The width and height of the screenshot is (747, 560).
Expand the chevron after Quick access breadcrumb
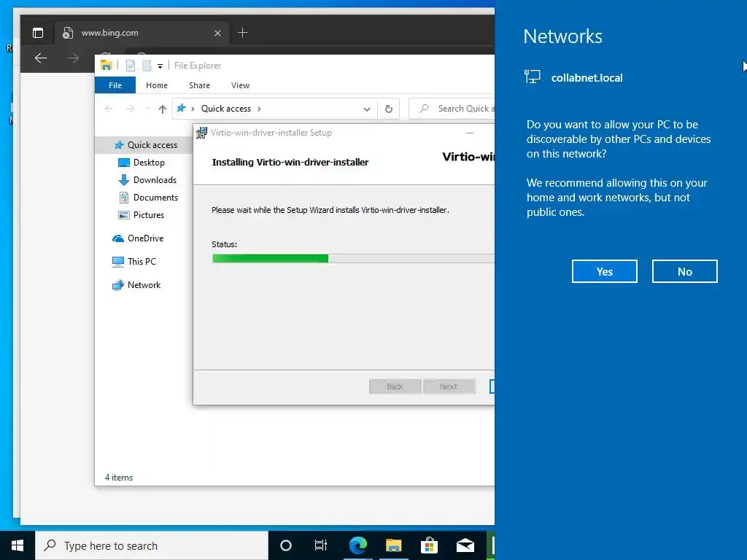[x=259, y=109]
